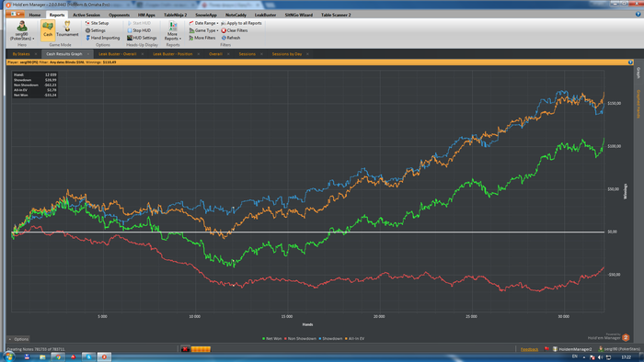Open the NoteCaddy ribbon tab
The height and width of the screenshot is (362, 644).
click(x=236, y=15)
